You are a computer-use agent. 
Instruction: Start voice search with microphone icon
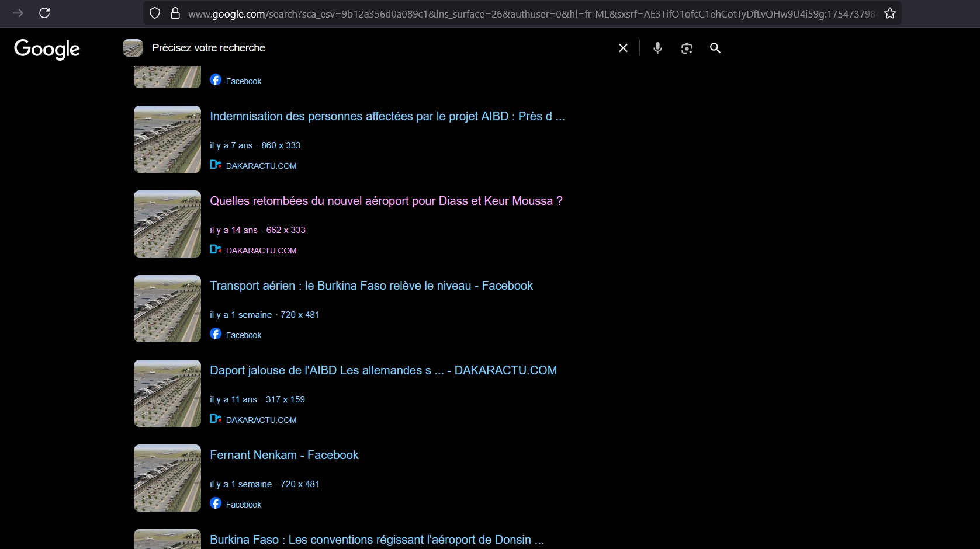point(657,48)
